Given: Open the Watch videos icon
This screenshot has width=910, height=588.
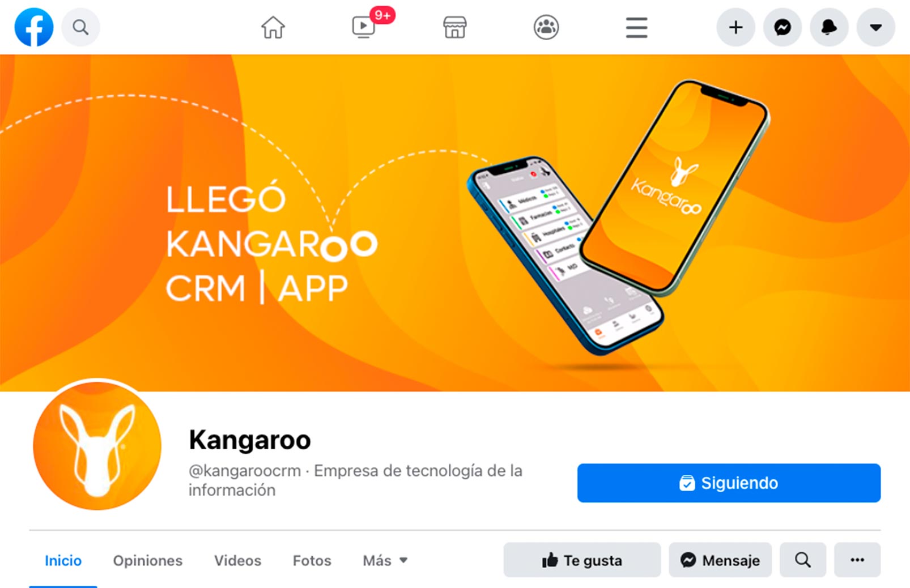Looking at the screenshot, I should [x=364, y=27].
